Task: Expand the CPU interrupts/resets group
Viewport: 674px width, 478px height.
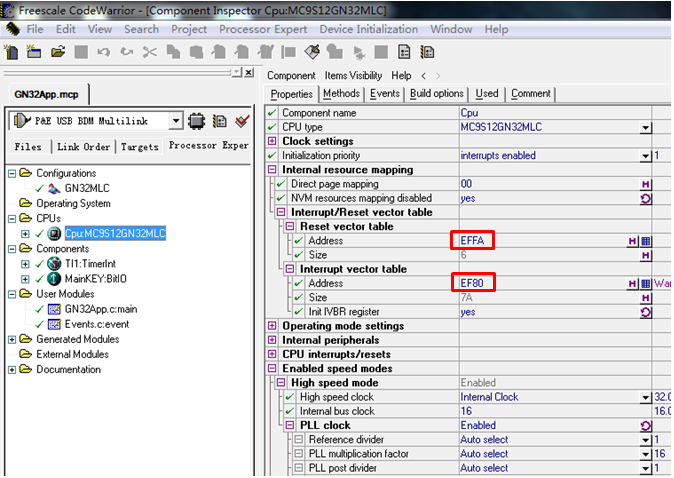Action: coord(272,354)
